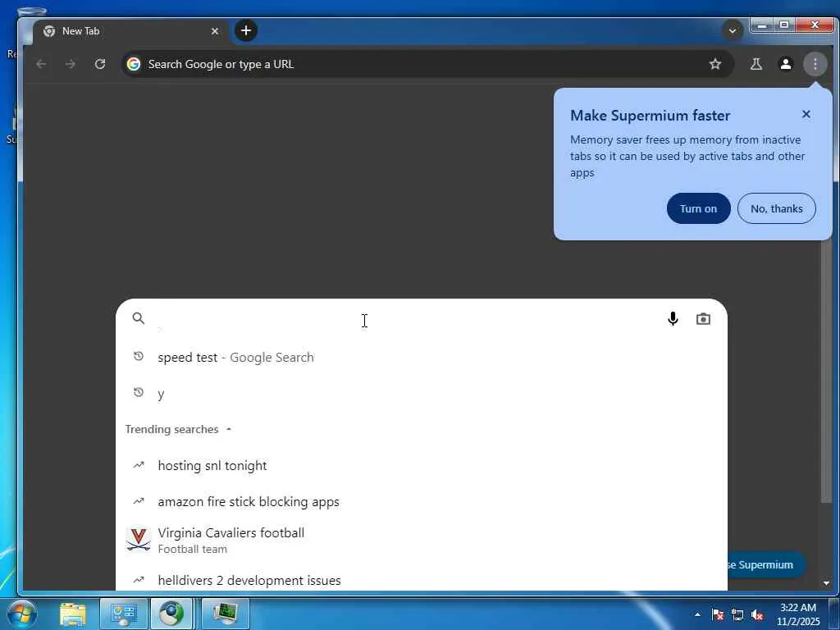Click the clock icon beside speed test
Viewport: 840px width, 630px height.
pos(138,356)
